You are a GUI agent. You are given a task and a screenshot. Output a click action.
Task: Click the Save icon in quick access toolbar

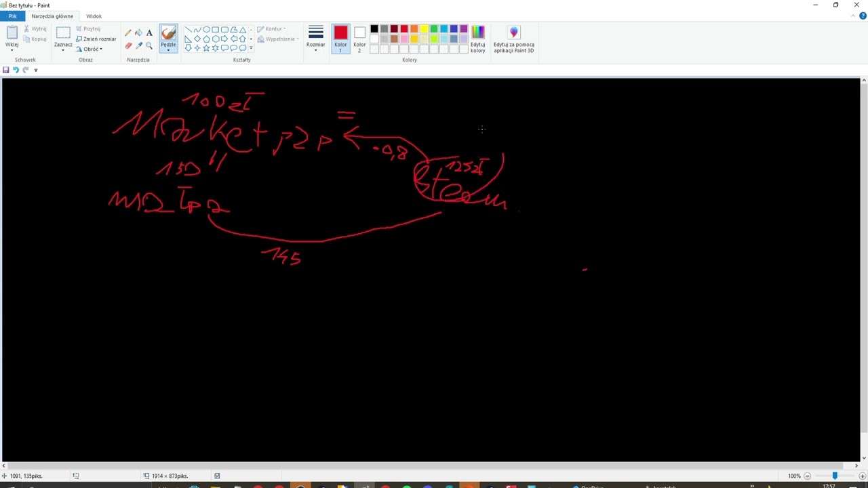click(5, 70)
